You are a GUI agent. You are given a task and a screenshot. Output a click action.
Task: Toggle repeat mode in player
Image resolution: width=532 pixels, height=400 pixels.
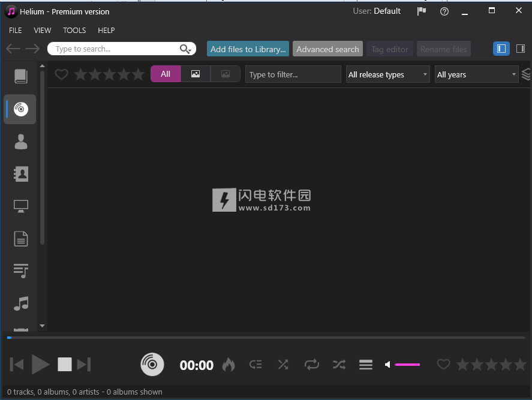point(311,365)
